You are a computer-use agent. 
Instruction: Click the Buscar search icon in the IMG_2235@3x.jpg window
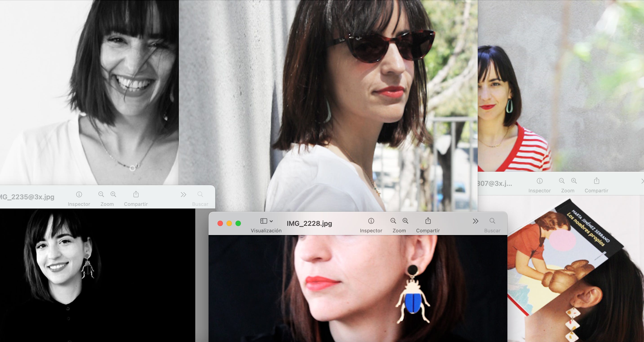click(200, 195)
